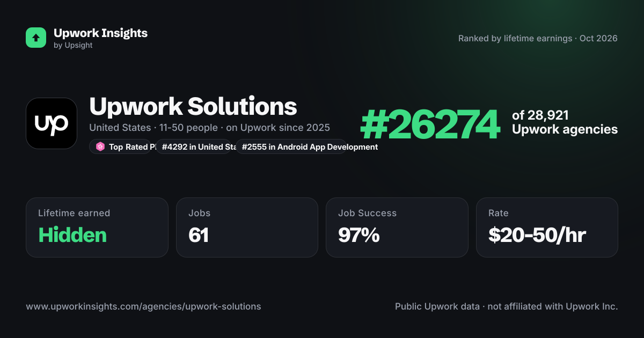Click the 'Public Upwork data' disclaimer text
The width and height of the screenshot is (644, 338).
pyautogui.click(x=507, y=307)
